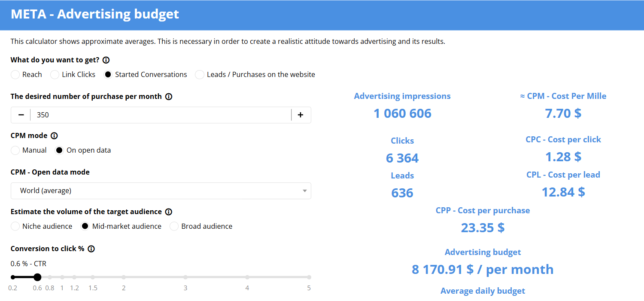
Task: Pick the Niche audience option
Action: (x=15, y=227)
